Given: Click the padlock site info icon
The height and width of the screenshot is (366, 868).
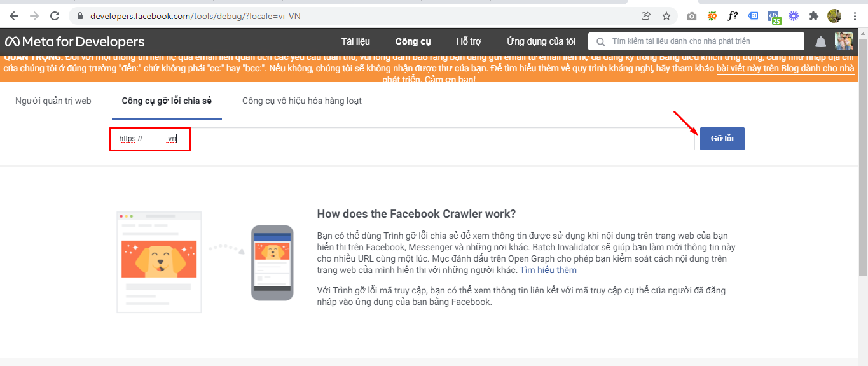Looking at the screenshot, I should point(80,16).
